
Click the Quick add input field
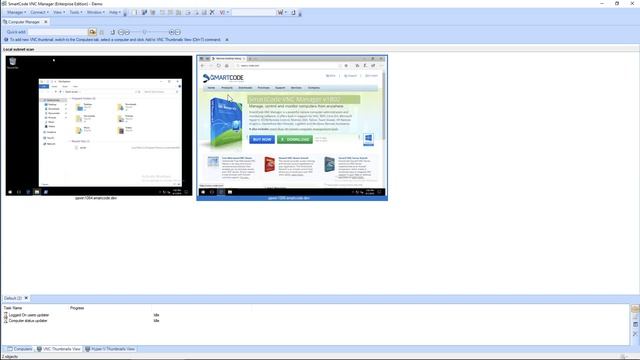(x=58, y=32)
